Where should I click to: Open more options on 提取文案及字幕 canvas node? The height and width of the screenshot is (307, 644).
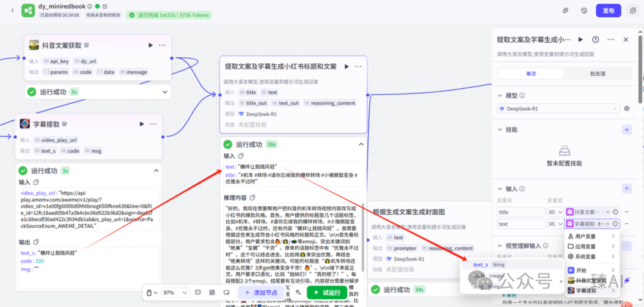click(358, 67)
